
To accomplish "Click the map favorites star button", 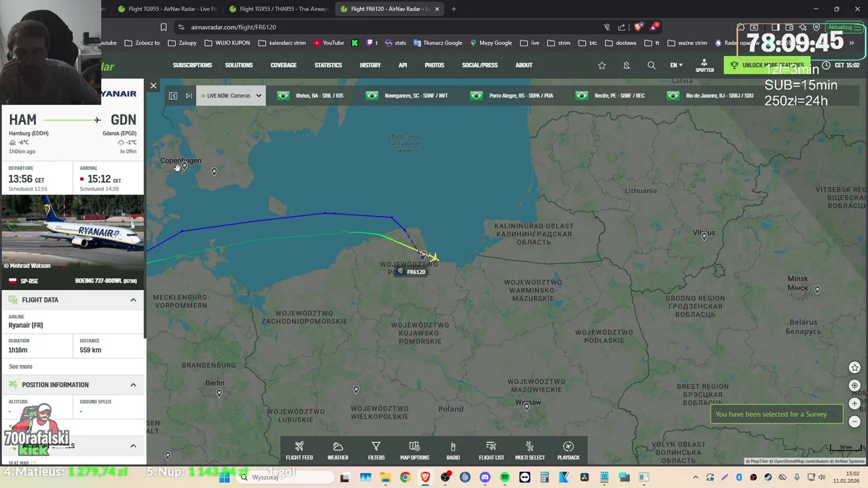I will click(x=854, y=367).
